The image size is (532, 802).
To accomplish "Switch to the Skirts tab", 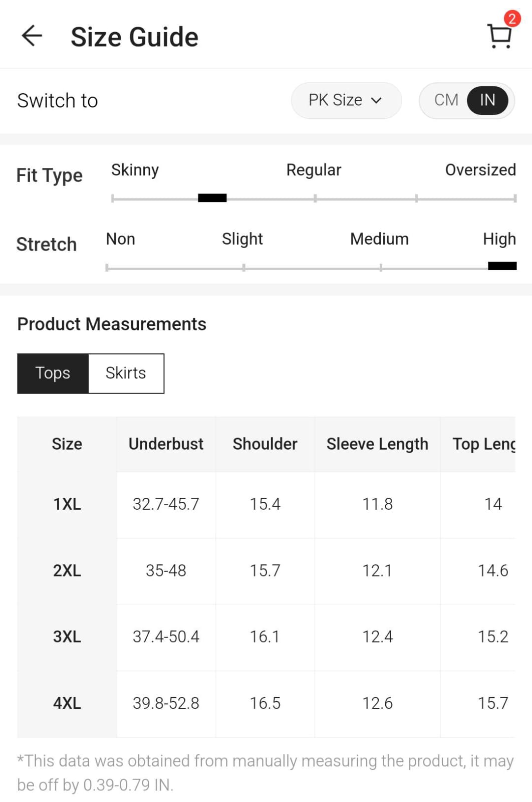I will tap(126, 373).
